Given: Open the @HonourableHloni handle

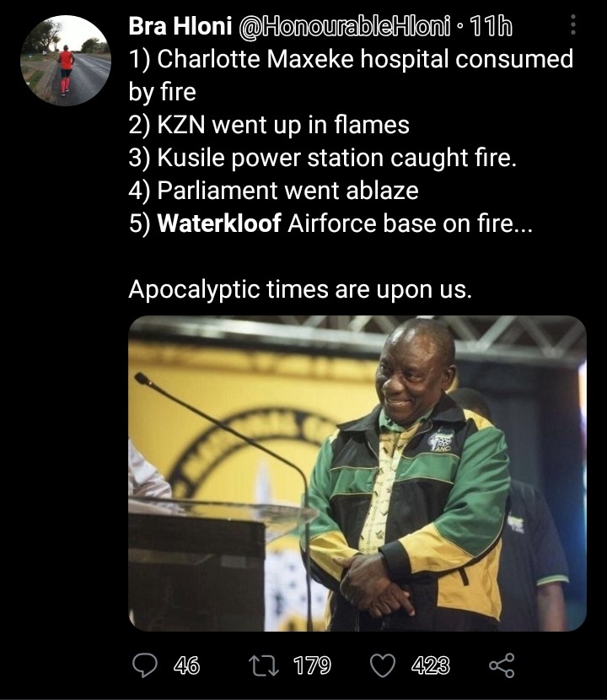Looking at the screenshot, I should (345, 27).
